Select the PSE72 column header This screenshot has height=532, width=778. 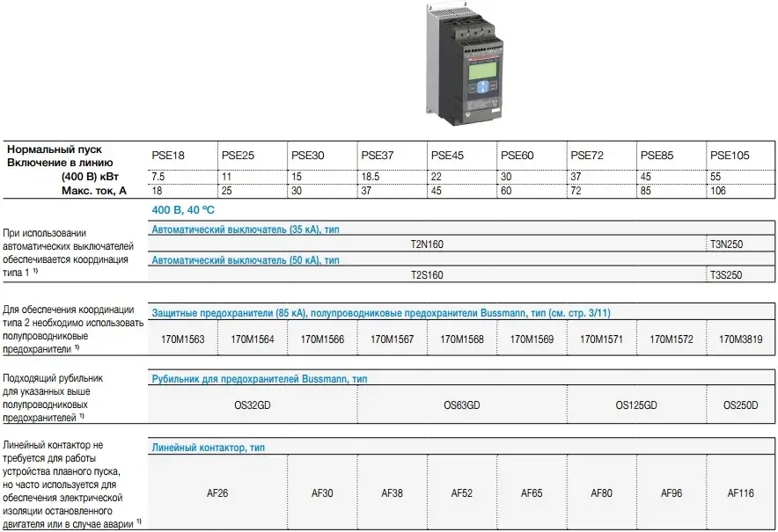point(587,155)
